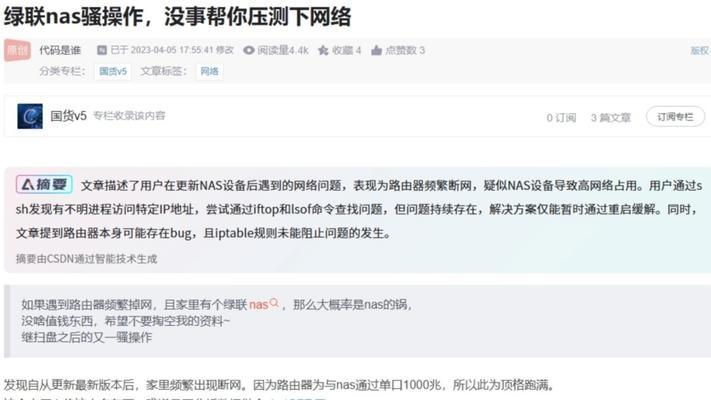Screen dimensions: 711x400
Task: Click the text 收藏 4
Action: click(x=346, y=50)
